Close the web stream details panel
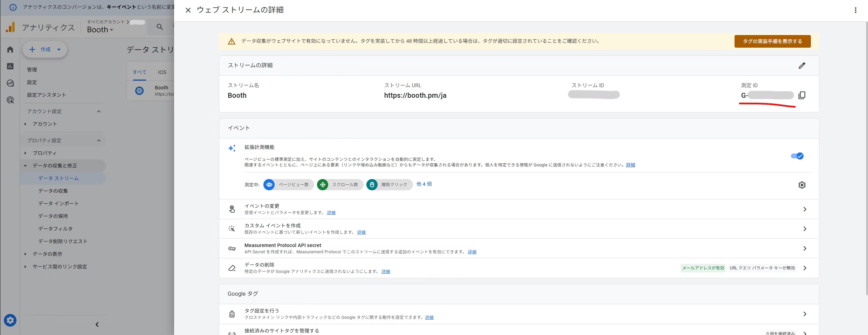868x335 pixels. coord(188,10)
